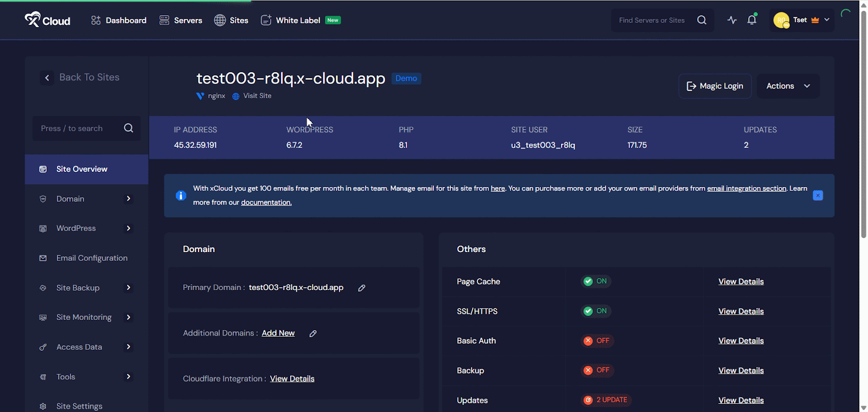The height and width of the screenshot is (412, 868).
Task: Dismiss the email info banner
Action: [x=818, y=195]
